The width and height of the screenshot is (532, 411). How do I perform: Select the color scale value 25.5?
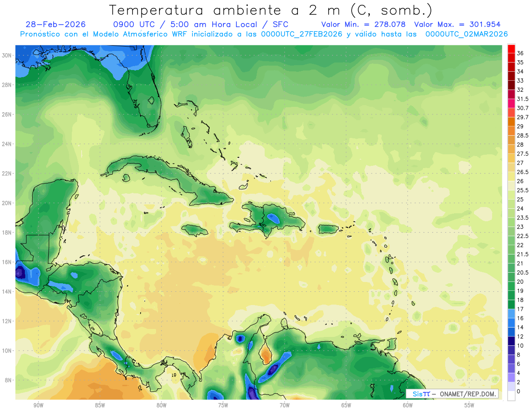(x=523, y=190)
